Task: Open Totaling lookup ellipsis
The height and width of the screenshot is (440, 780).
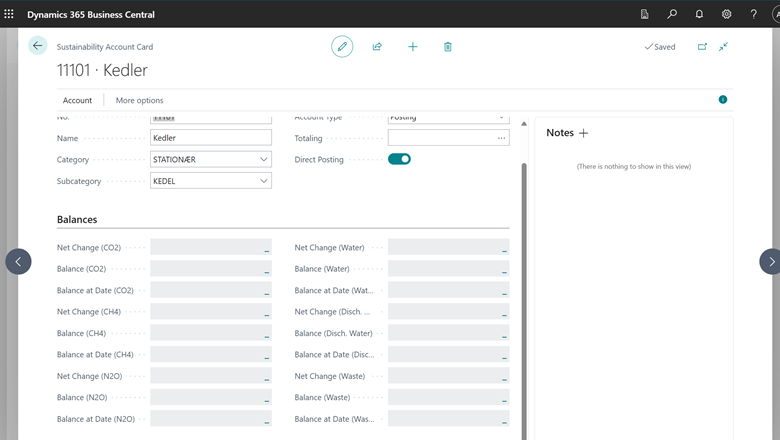Action: (501, 138)
